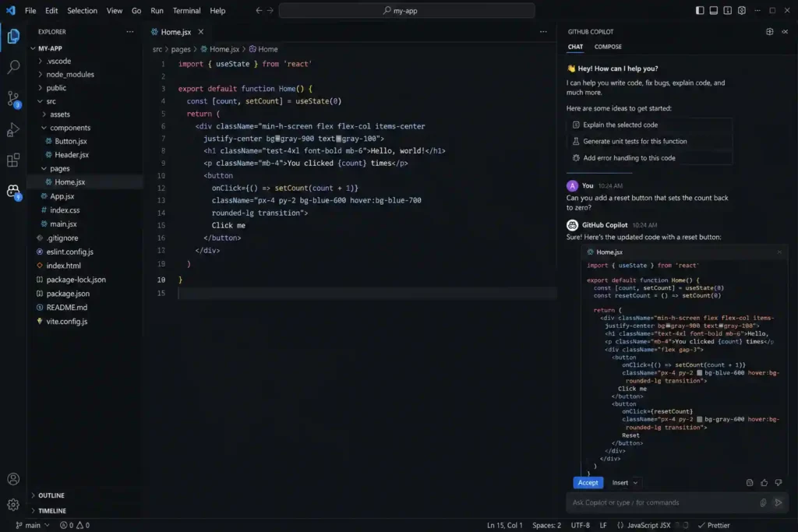Open the File menu
The image size is (798, 532).
[x=30, y=10]
